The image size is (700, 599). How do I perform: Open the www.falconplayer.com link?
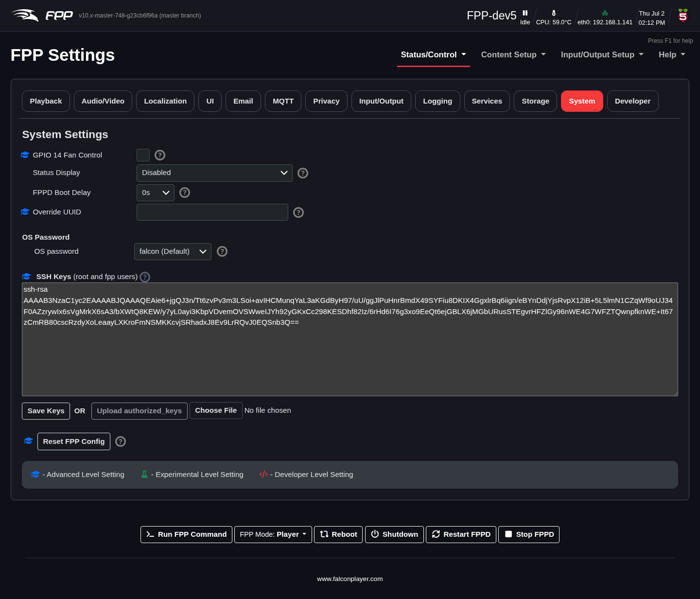(x=350, y=579)
